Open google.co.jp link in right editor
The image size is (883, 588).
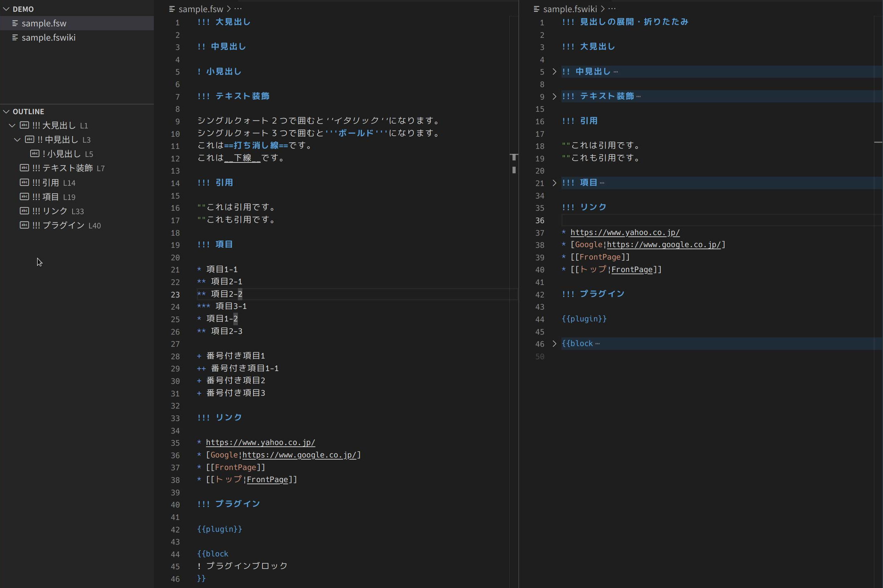(664, 245)
